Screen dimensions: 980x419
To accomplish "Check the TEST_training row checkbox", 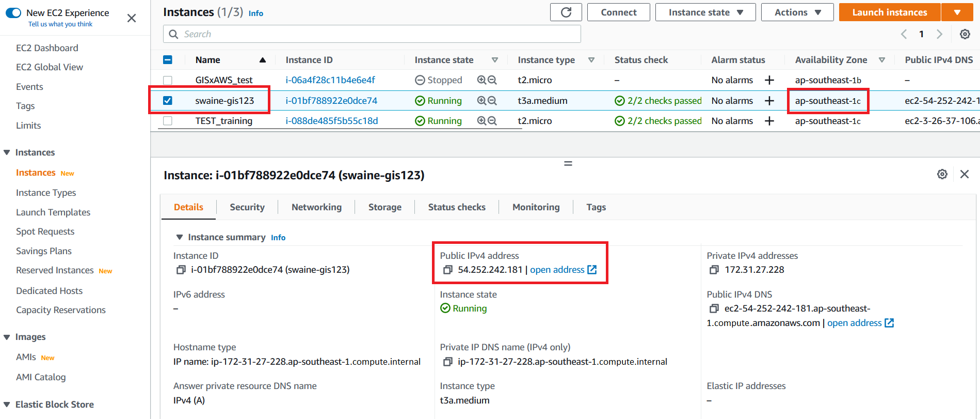I will (x=168, y=121).
